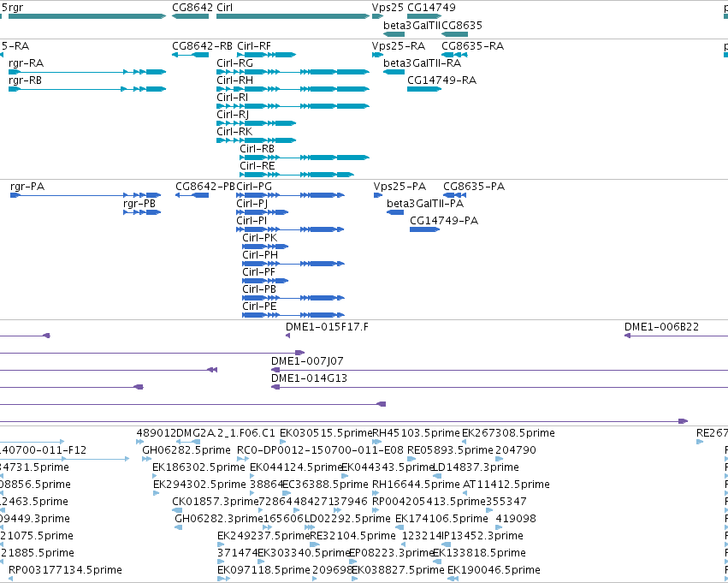Select protein Cirl-PH
Image resolution: width=728 pixels, height=583 pixels.
pos(293,264)
